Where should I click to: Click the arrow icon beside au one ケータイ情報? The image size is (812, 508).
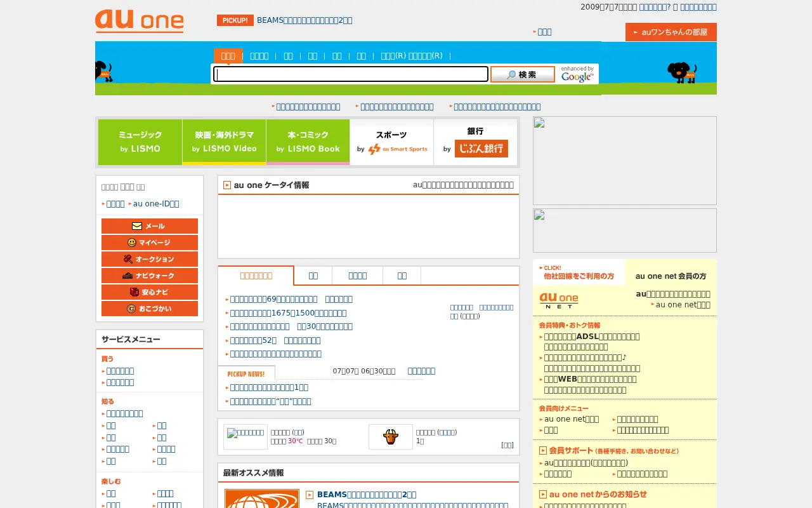[227, 185]
